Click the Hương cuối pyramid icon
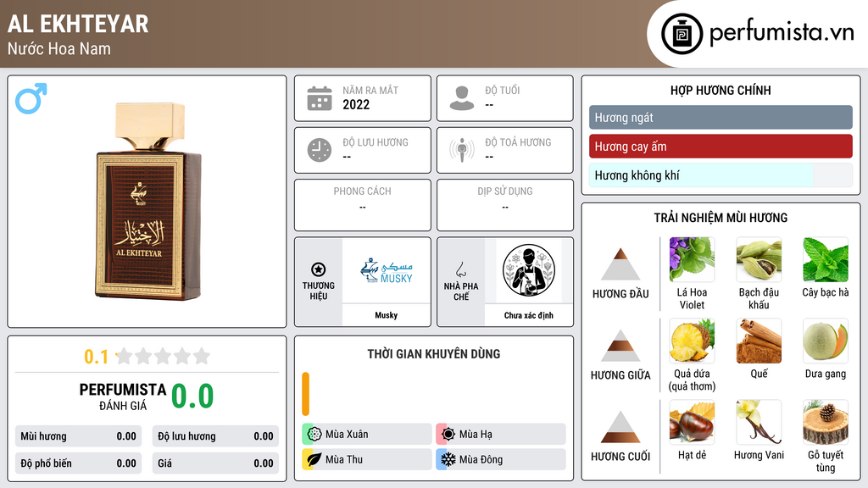This screenshot has height=488, width=868. coord(620,427)
